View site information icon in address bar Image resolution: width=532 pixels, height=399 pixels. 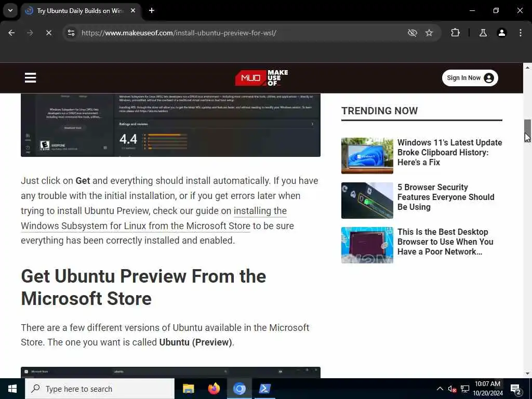click(x=71, y=33)
